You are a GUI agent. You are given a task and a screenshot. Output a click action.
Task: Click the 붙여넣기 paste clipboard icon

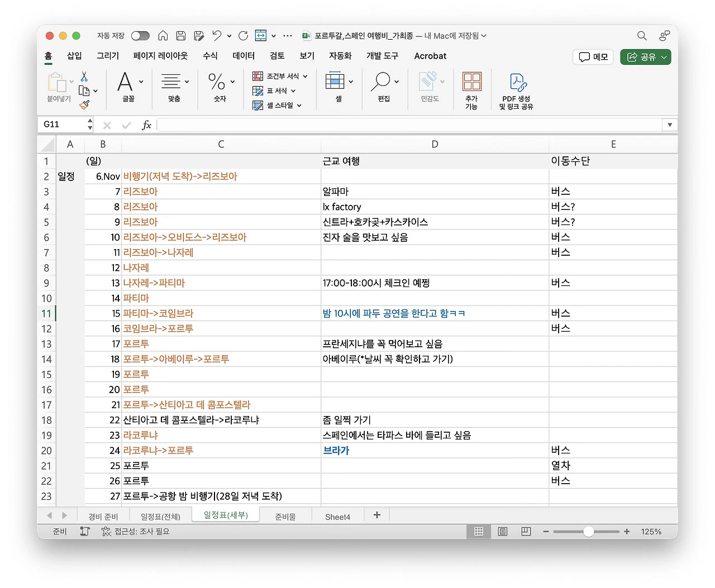pyautogui.click(x=56, y=82)
